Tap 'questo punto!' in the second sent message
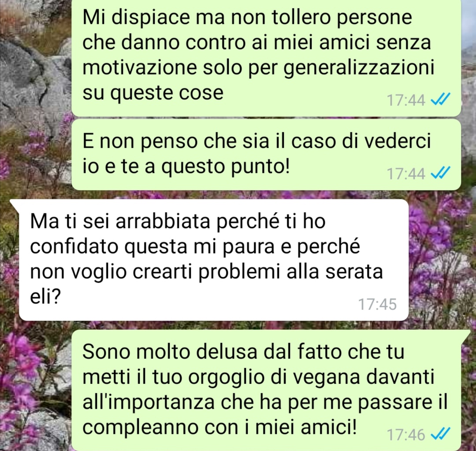The height and width of the screenshot is (451, 476). [x=225, y=167]
